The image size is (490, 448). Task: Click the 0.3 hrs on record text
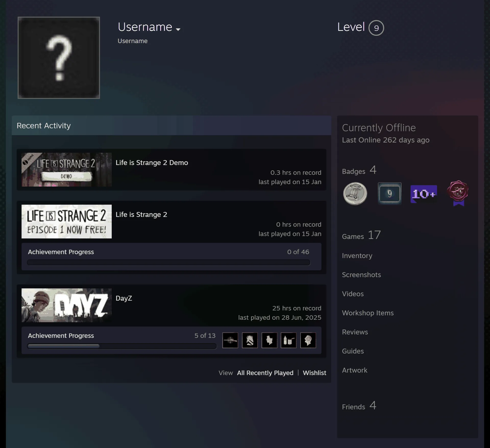click(x=296, y=173)
